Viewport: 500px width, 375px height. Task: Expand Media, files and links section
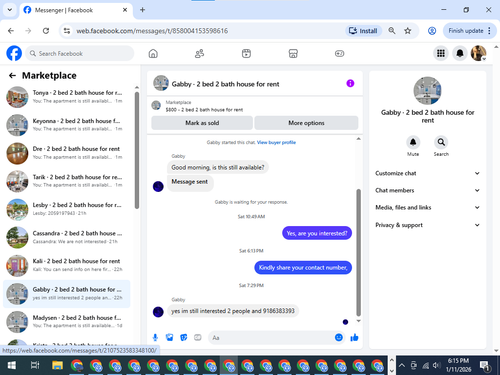click(428, 207)
